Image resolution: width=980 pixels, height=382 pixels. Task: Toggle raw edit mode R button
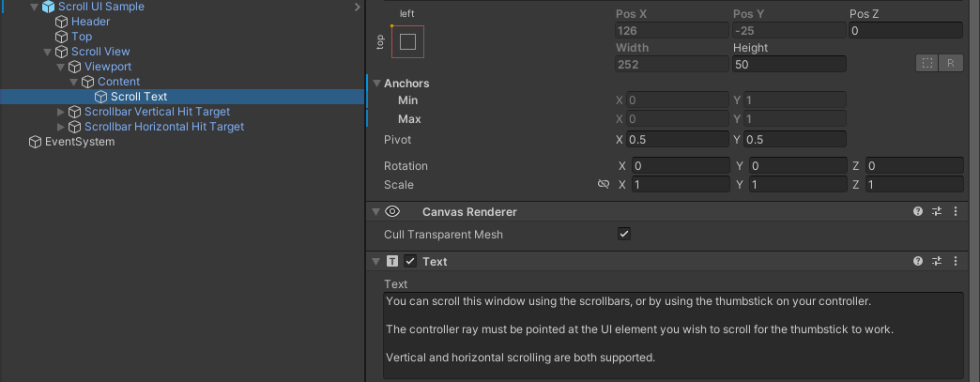pos(950,63)
